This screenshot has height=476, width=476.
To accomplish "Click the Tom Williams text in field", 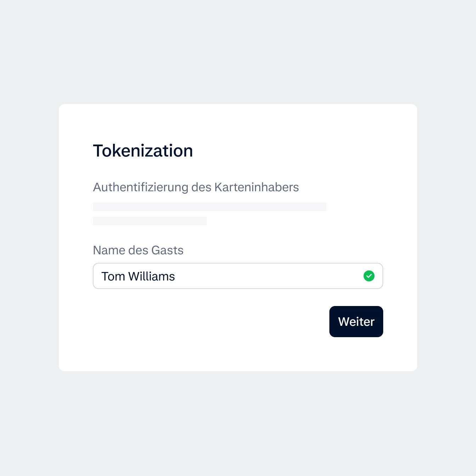I will [138, 276].
